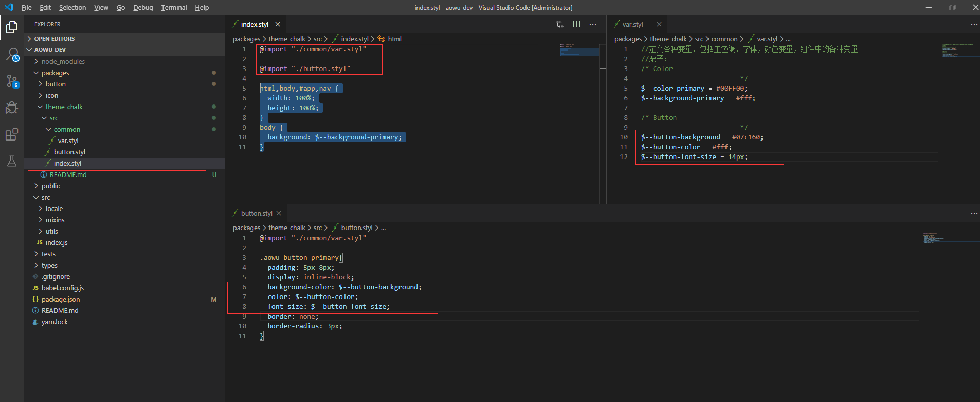Open the Source Control view icon
This screenshot has width=980, height=402.
[12, 81]
